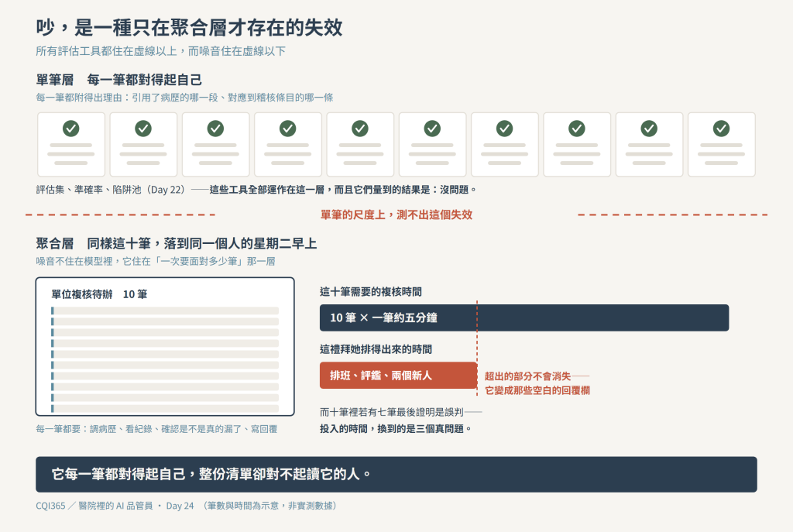Click the check icon in the fifth card

click(360, 129)
